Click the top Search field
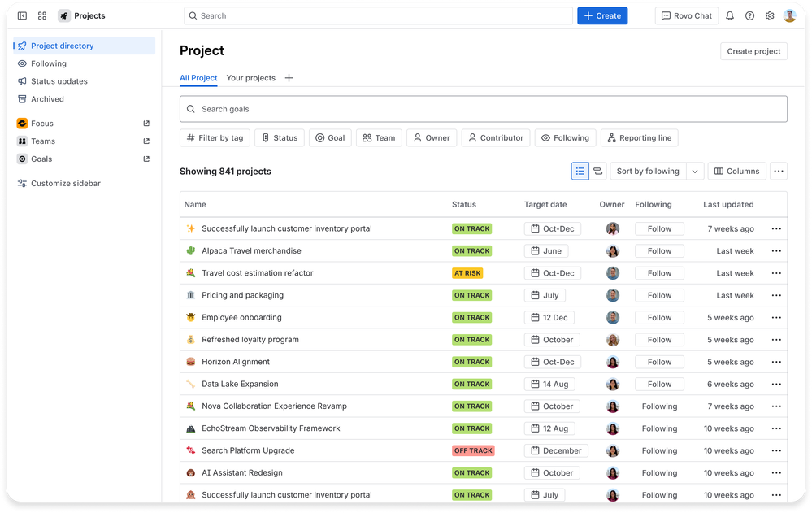 tap(378, 15)
